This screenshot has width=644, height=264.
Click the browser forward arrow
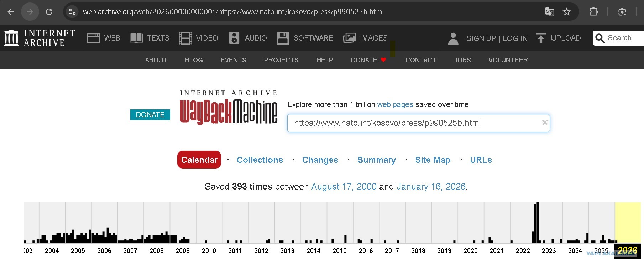[x=30, y=12]
